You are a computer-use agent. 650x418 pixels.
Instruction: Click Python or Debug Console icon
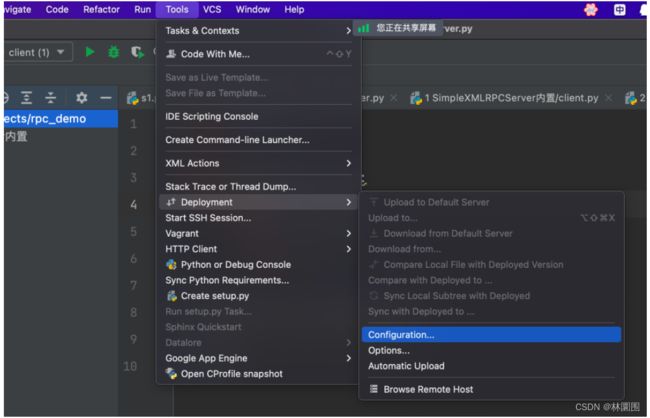point(171,265)
